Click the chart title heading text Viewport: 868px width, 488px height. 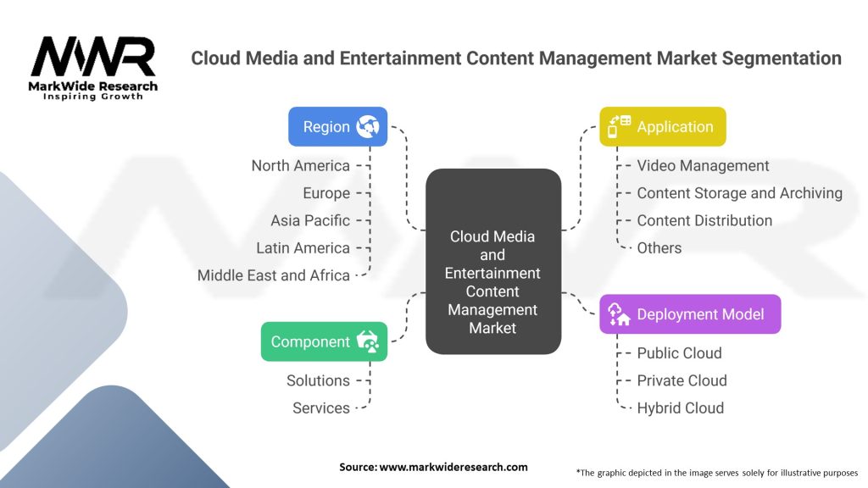pos(515,58)
